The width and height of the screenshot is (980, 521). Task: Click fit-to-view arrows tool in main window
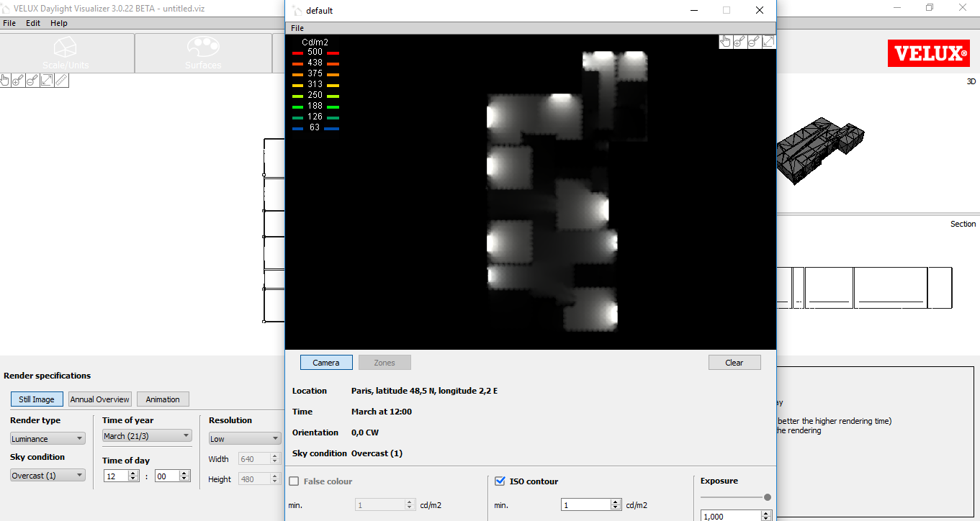tap(47, 80)
